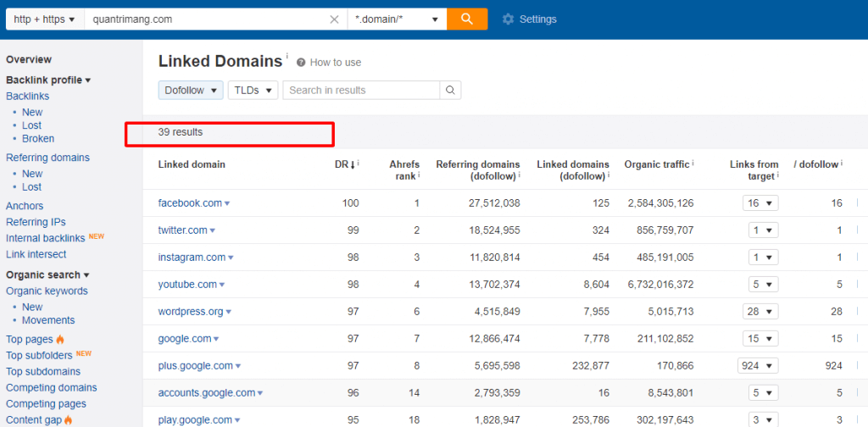Screen dimensions: 868x427
Task: Expand the youtube.com domain caret
Action: click(222, 285)
